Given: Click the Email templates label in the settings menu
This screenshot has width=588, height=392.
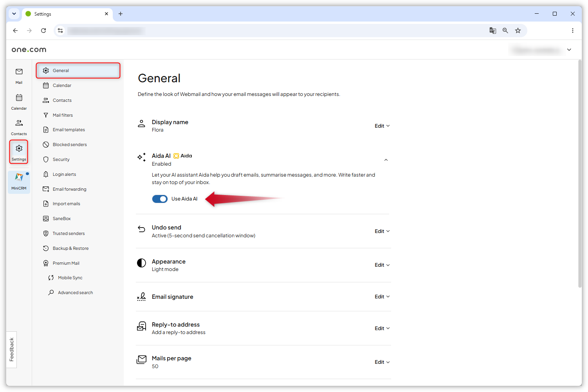Looking at the screenshot, I should (x=69, y=130).
